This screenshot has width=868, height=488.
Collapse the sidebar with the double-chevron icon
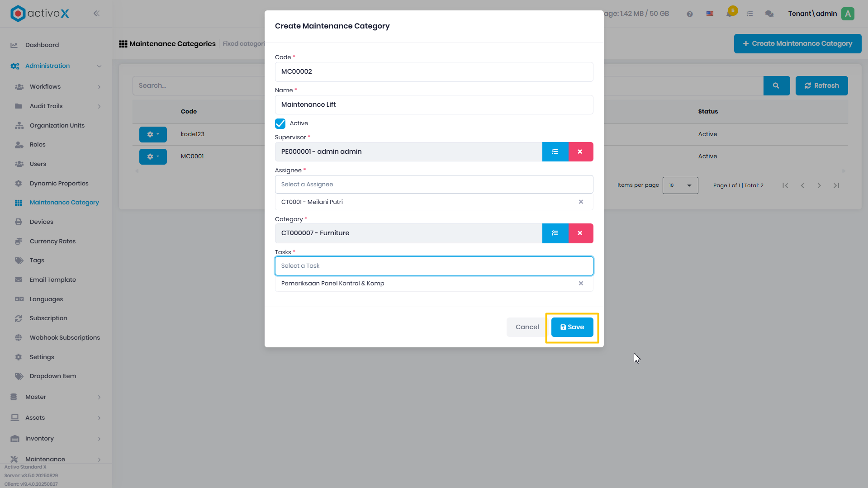(x=96, y=14)
